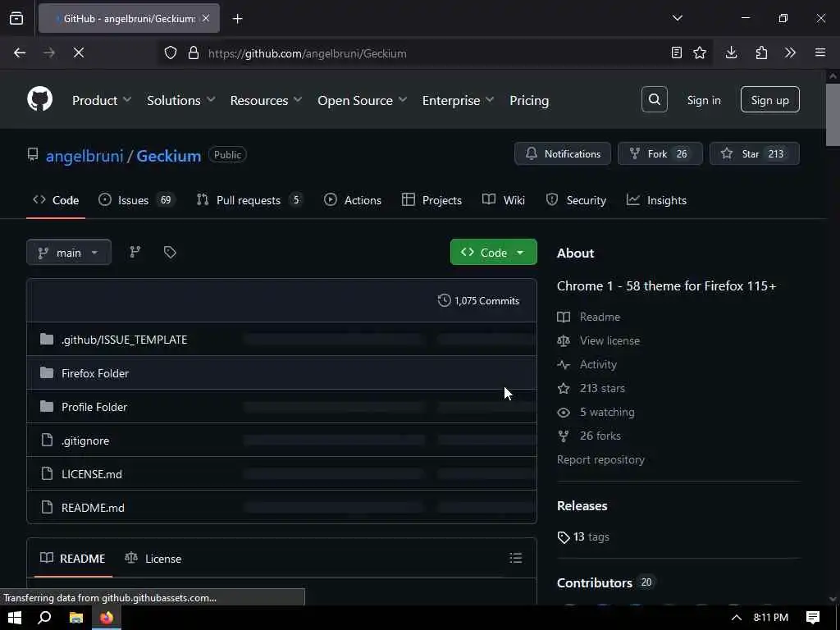Image resolution: width=840 pixels, height=630 pixels.
Task: Open Firefox reader view icon
Action: click(677, 52)
